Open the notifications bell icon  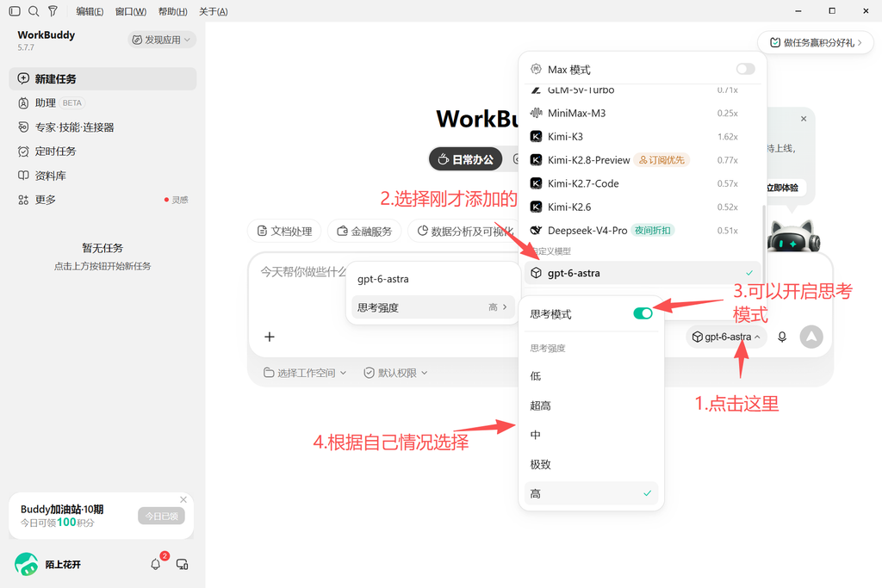pyautogui.click(x=156, y=564)
